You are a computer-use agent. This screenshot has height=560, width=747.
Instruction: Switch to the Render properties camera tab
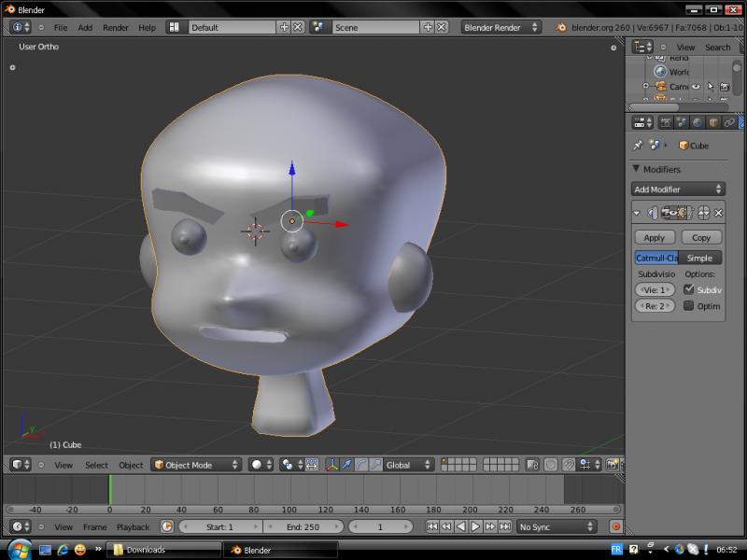pos(666,122)
